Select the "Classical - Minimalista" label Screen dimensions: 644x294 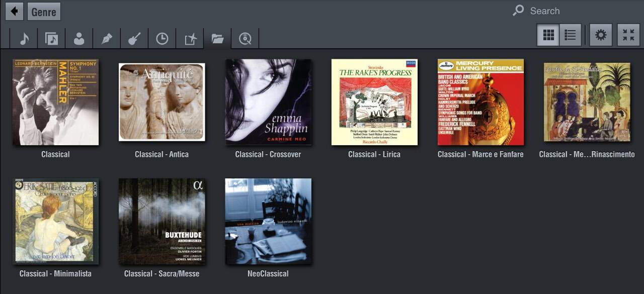pyautogui.click(x=56, y=273)
